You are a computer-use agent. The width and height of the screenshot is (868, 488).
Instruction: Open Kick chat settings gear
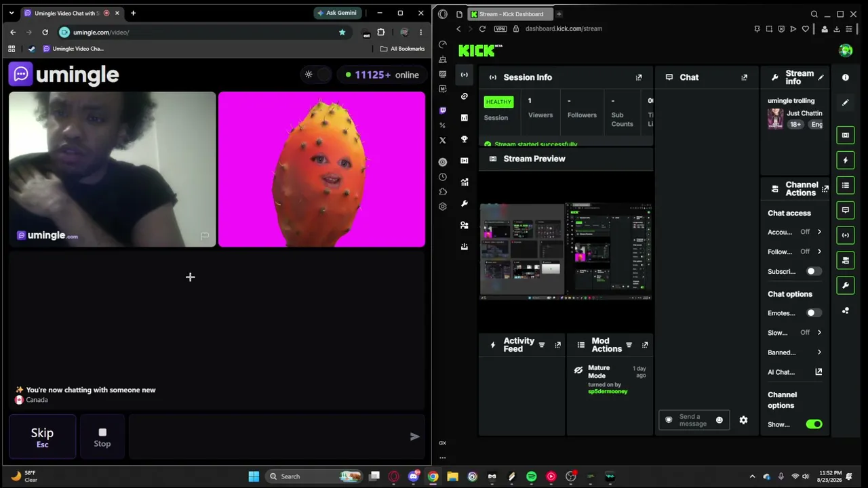[x=743, y=420]
